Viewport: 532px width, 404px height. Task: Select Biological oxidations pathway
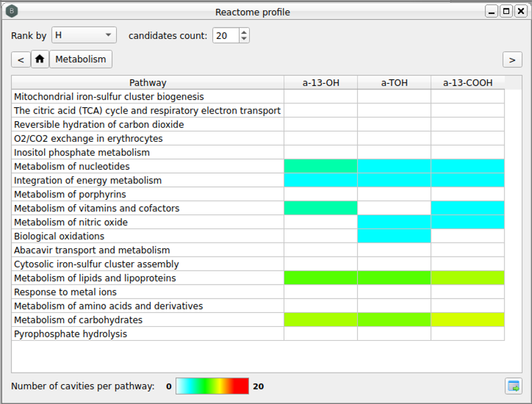pos(148,236)
